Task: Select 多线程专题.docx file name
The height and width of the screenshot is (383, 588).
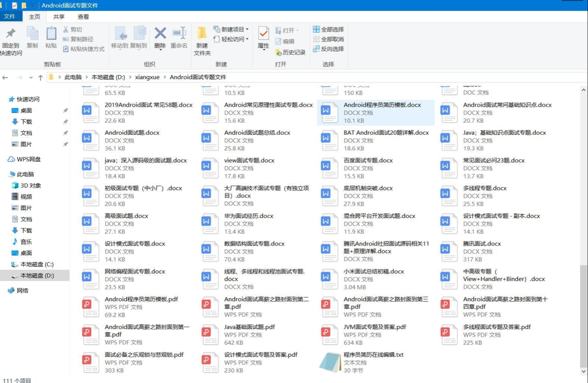Action: tap(485, 188)
